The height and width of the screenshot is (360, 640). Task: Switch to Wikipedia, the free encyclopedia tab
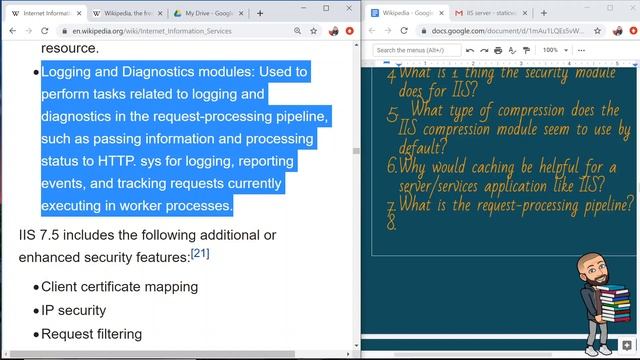(127, 13)
